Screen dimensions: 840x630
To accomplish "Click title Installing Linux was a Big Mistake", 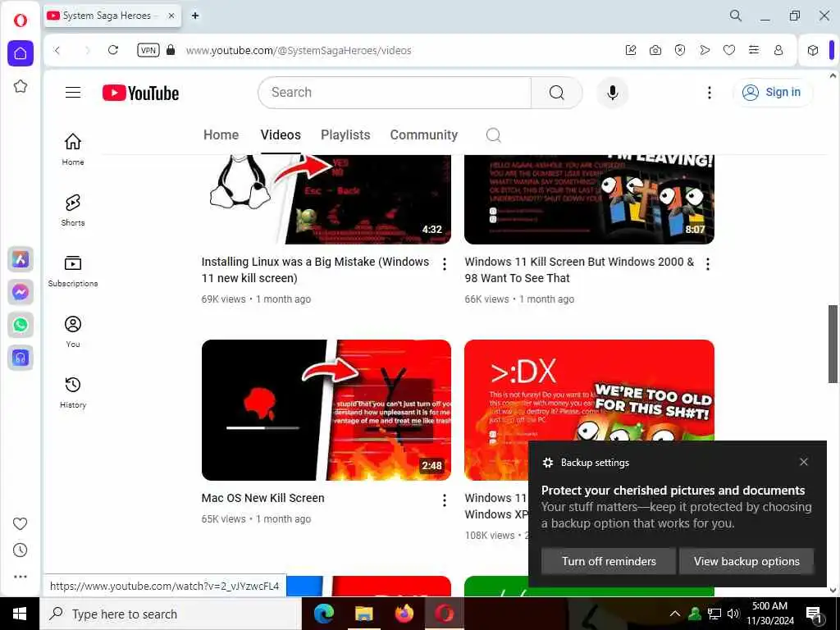I will 316,270.
